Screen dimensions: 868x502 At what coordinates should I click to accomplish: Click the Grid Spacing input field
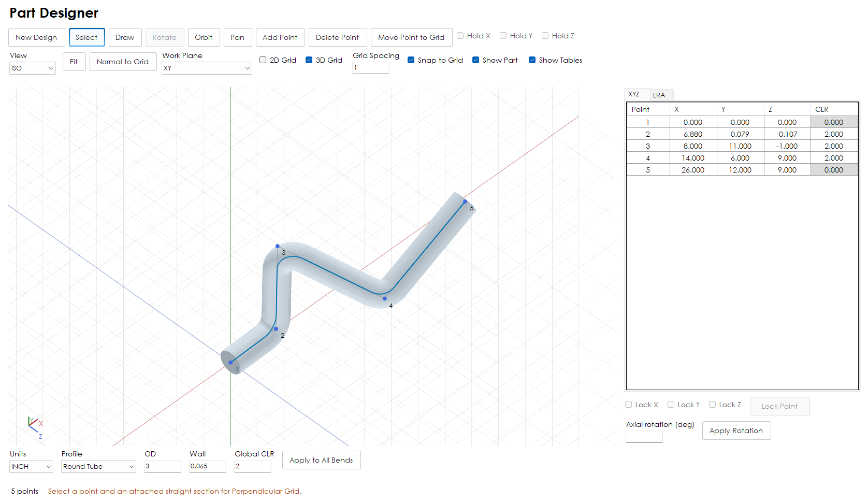371,68
